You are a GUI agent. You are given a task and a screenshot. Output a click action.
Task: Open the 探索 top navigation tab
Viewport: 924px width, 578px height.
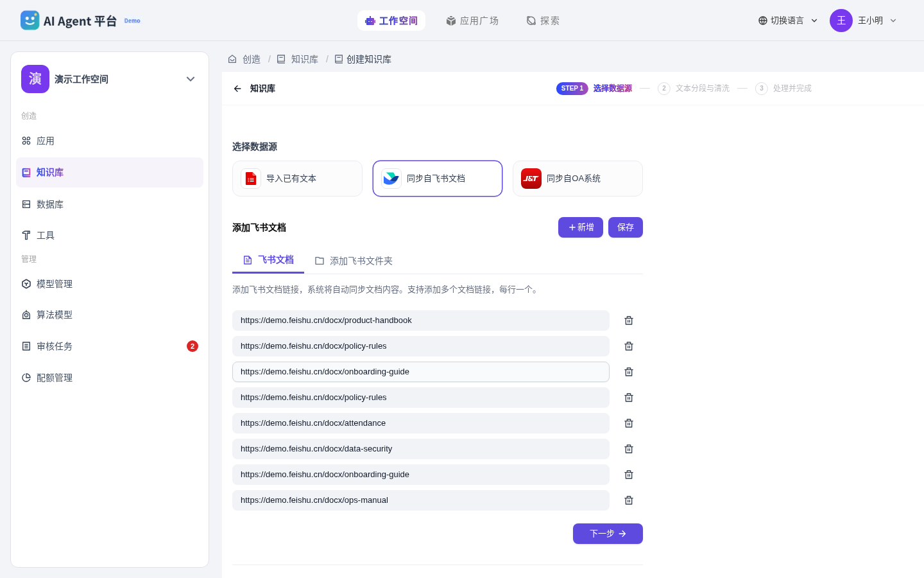(543, 21)
